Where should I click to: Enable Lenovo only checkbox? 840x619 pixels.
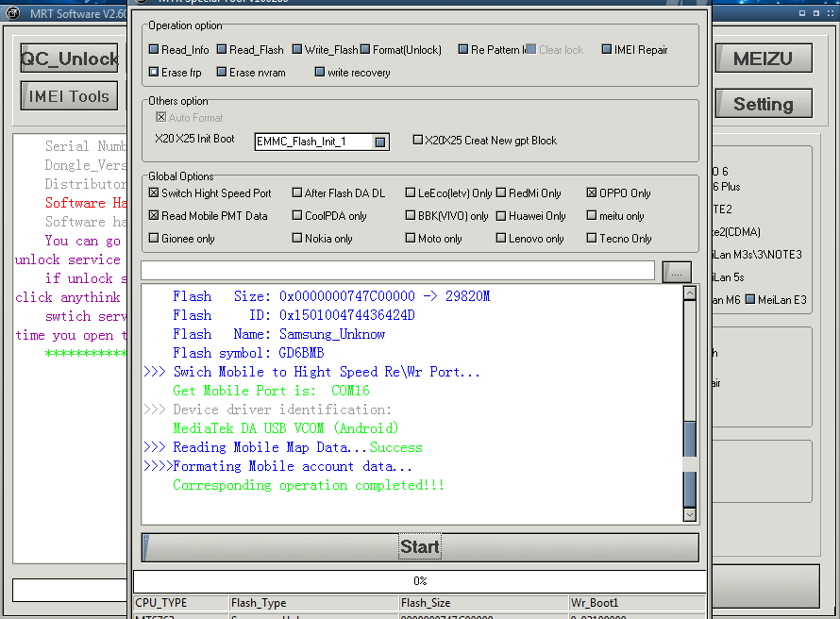[x=501, y=238]
